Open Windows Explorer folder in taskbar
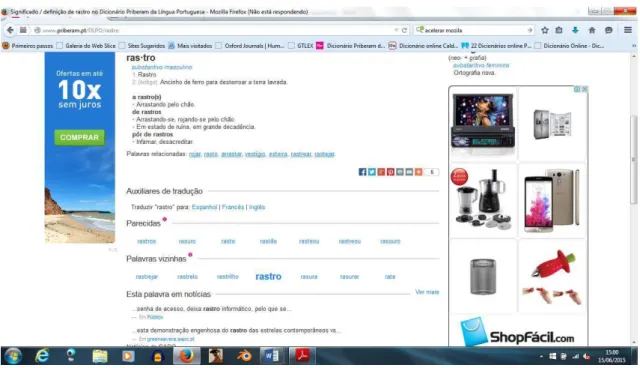 100,356
